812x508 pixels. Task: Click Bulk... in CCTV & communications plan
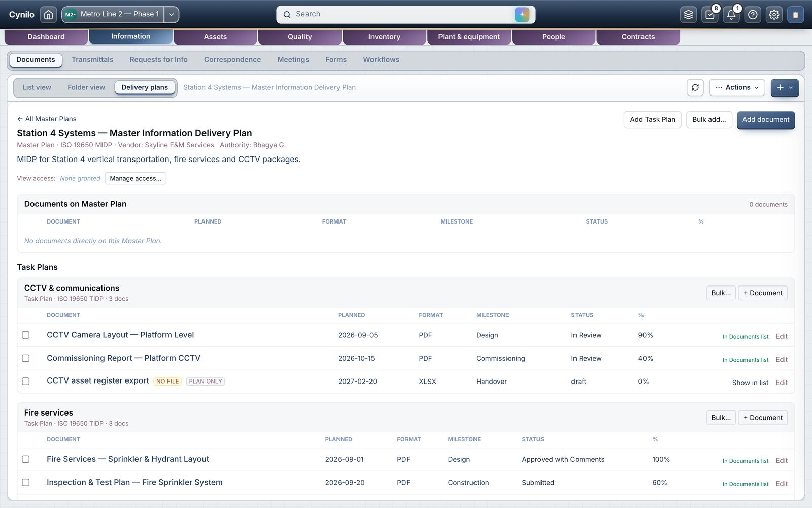tap(721, 293)
